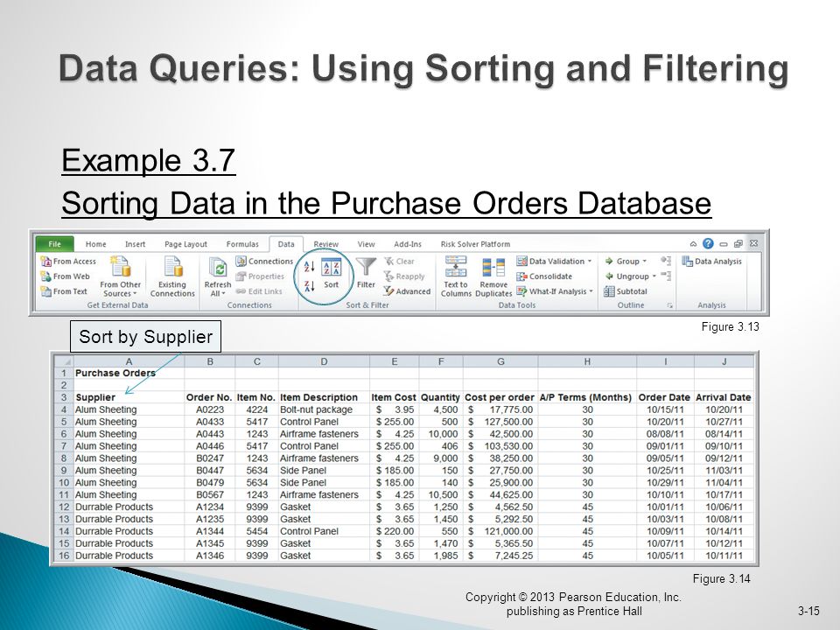
Task: Click the Hide Detail outline icon
Action: coord(666,276)
